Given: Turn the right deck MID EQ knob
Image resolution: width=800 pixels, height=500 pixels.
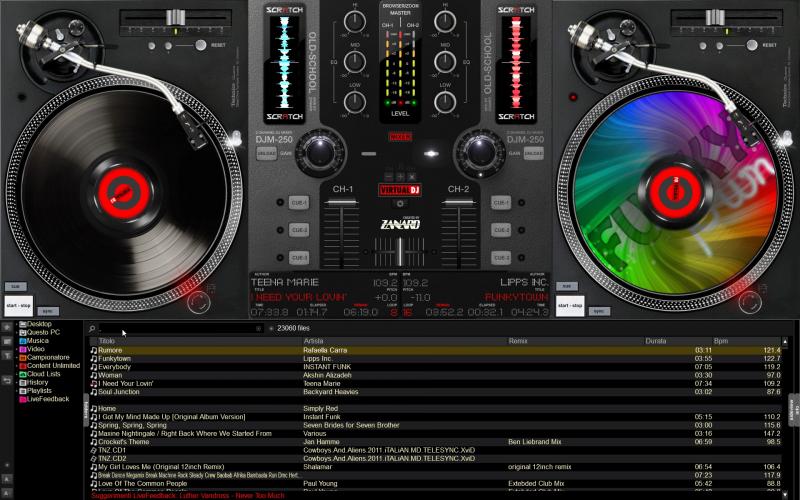Looking at the screenshot, I should click(x=445, y=62).
